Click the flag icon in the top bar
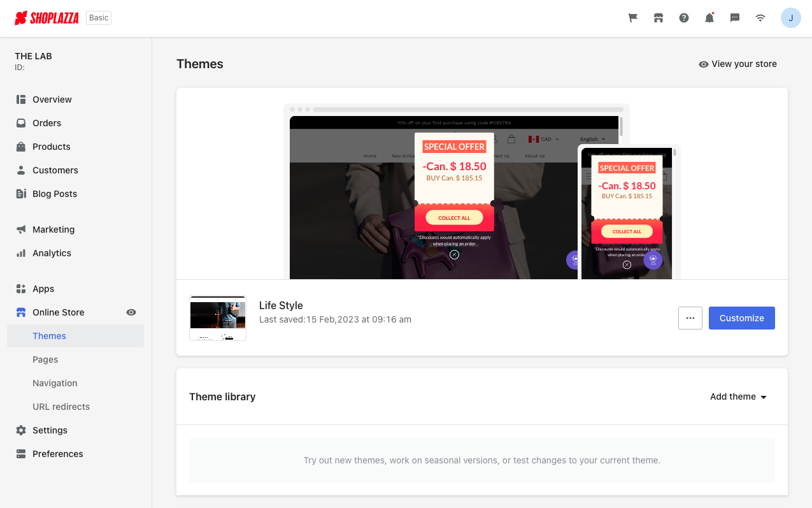The height and width of the screenshot is (508, 812). (x=632, y=18)
